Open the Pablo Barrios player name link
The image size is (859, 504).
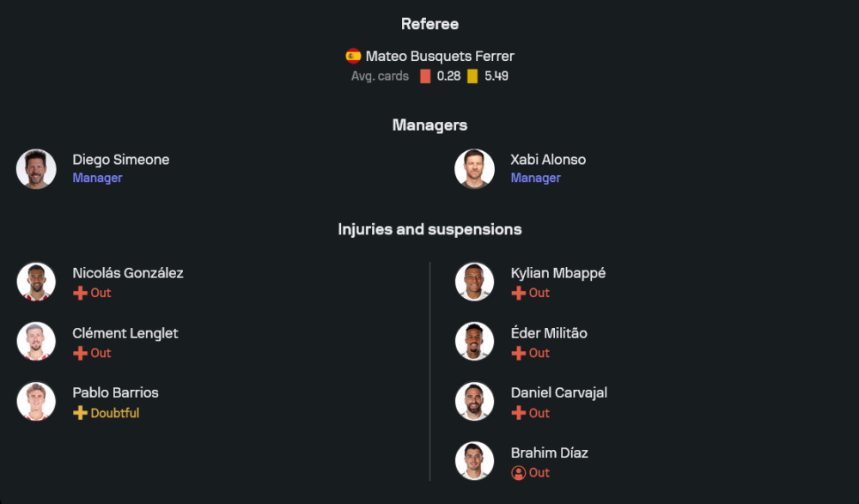pyautogui.click(x=115, y=393)
